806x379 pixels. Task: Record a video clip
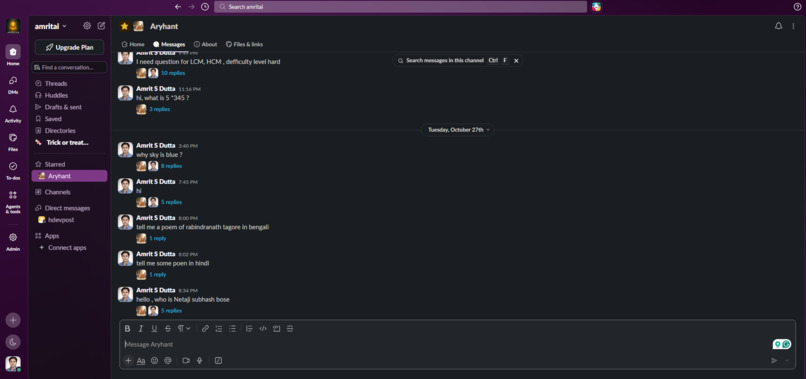[186, 360]
